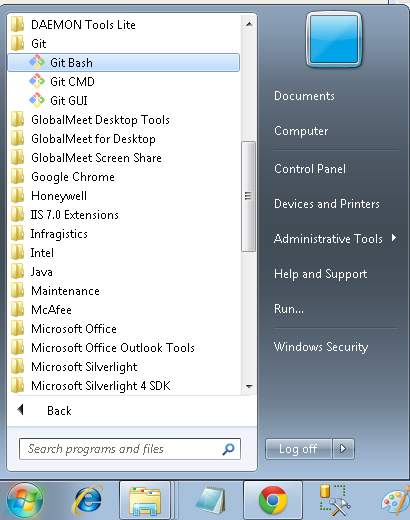Switch to Google Chrome in the taskbar
This screenshot has width=410, height=520.
pyautogui.click(x=273, y=500)
